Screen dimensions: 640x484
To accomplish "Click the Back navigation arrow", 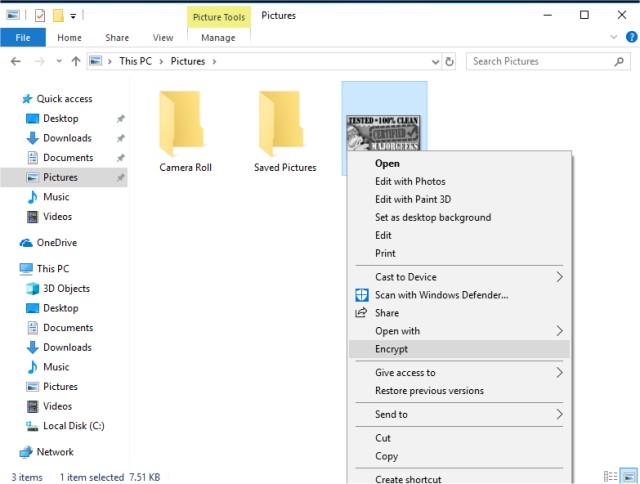I will [15, 61].
